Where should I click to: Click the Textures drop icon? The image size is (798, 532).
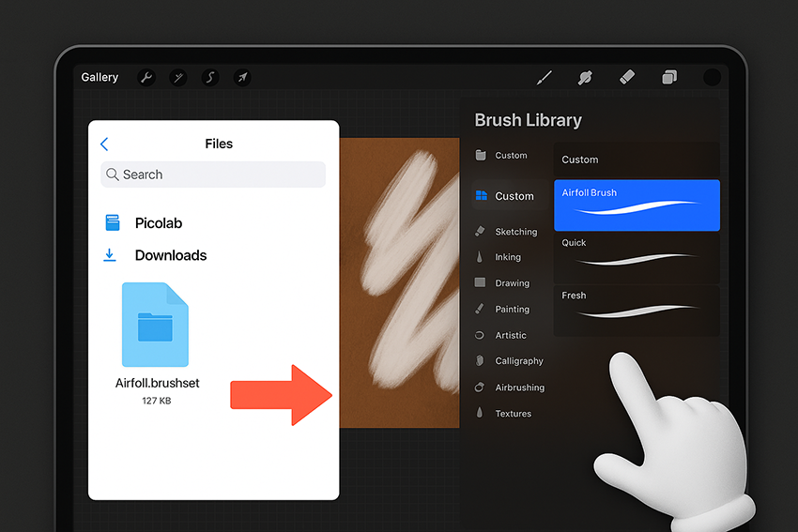coord(480,413)
